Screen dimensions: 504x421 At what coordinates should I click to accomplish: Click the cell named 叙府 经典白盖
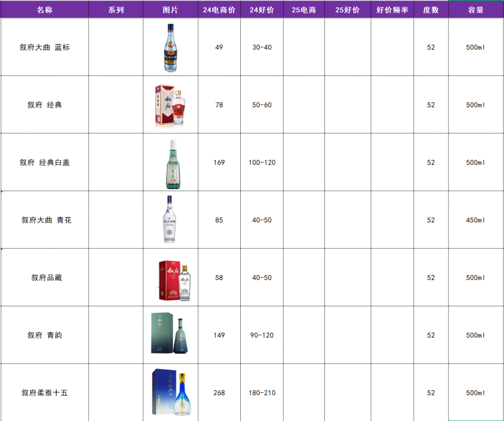tap(45, 162)
